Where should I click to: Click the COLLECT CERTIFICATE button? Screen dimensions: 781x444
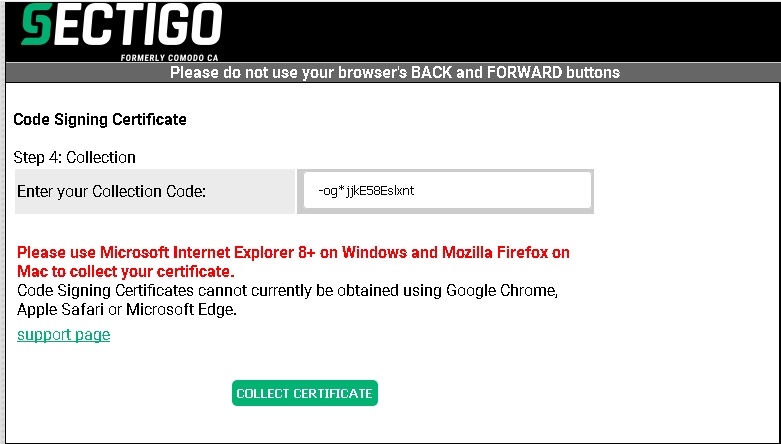pos(305,393)
